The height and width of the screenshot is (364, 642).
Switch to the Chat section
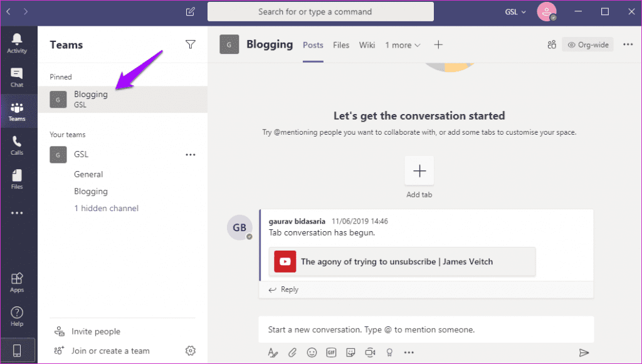click(x=17, y=76)
